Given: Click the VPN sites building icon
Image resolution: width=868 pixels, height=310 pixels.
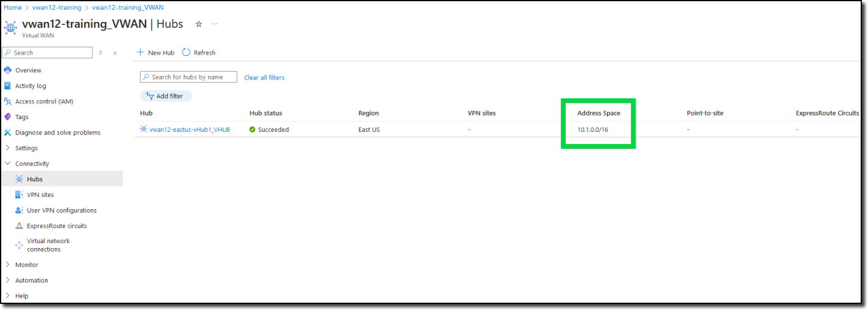Looking at the screenshot, I should coord(19,195).
